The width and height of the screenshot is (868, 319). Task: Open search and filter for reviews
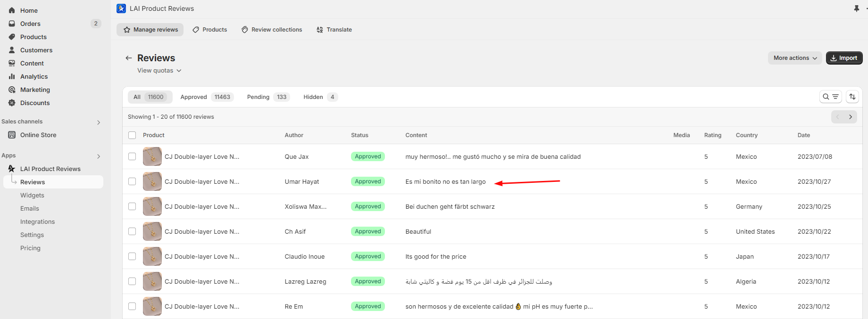pyautogui.click(x=831, y=97)
